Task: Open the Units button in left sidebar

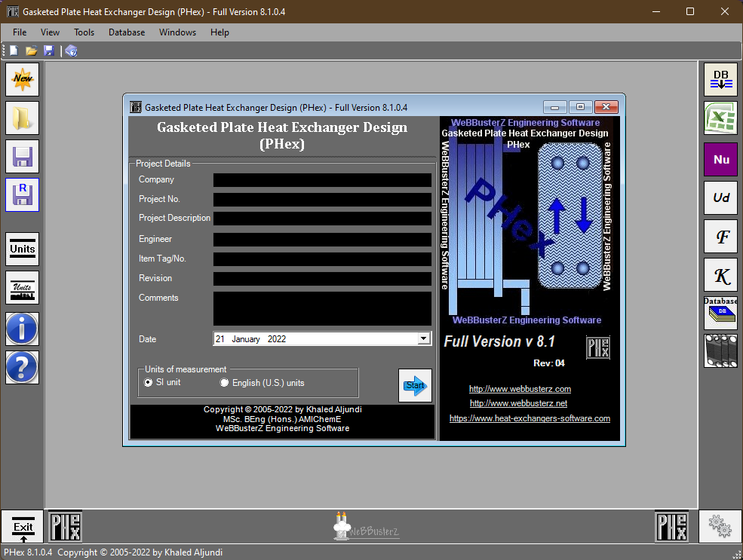Action: (23, 249)
